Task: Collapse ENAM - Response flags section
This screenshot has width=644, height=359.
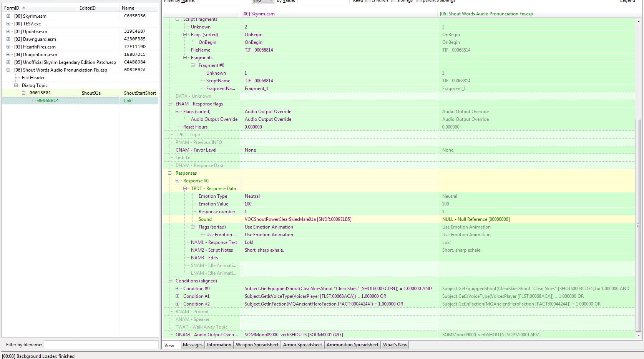Action: tap(169, 104)
